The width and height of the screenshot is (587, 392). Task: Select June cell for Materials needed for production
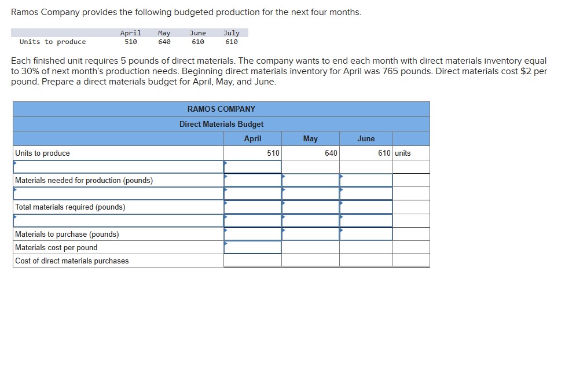coord(366,180)
